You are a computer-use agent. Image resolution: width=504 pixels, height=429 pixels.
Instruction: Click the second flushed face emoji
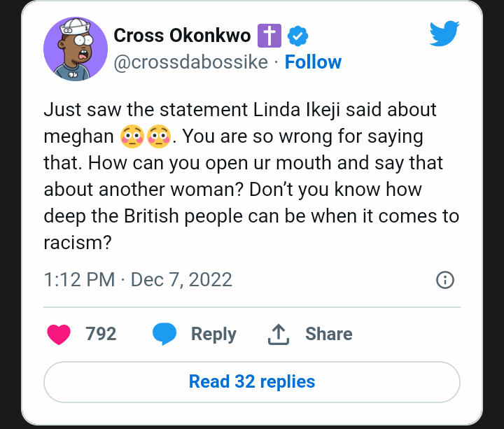click(159, 136)
